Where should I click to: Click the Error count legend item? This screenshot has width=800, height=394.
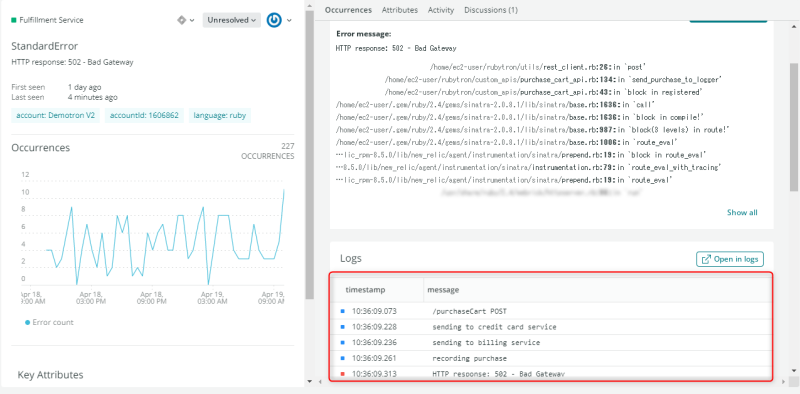[49, 323]
